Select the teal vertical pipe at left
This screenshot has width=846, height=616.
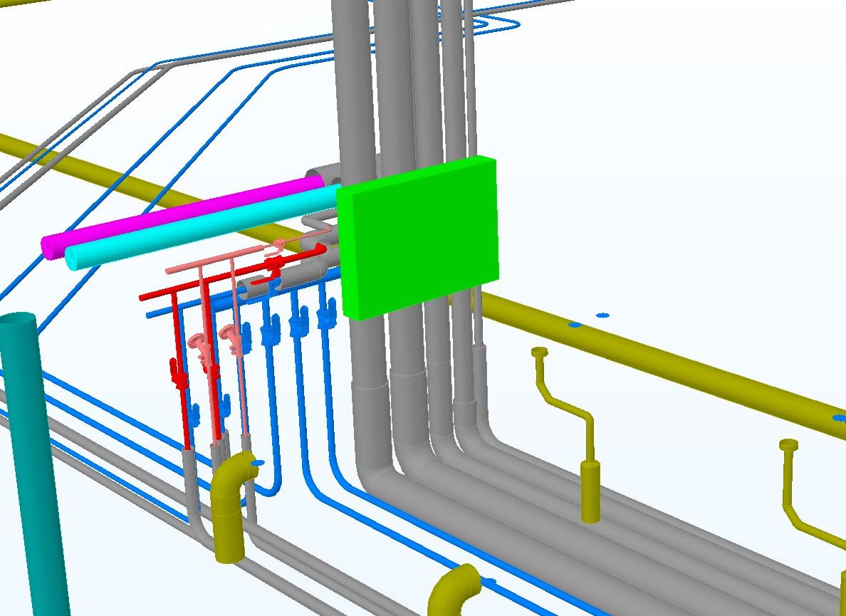[33, 463]
